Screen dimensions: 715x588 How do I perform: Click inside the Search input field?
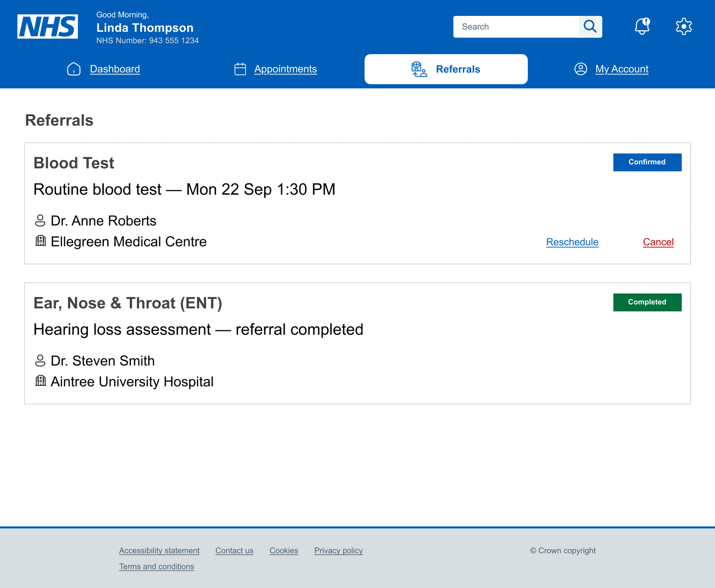tap(516, 26)
